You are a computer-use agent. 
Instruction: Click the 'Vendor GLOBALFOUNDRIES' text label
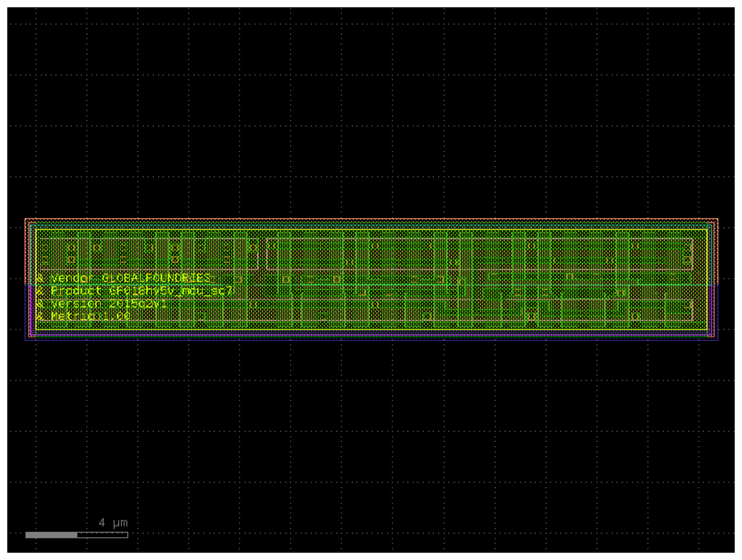click(x=131, y=278)
